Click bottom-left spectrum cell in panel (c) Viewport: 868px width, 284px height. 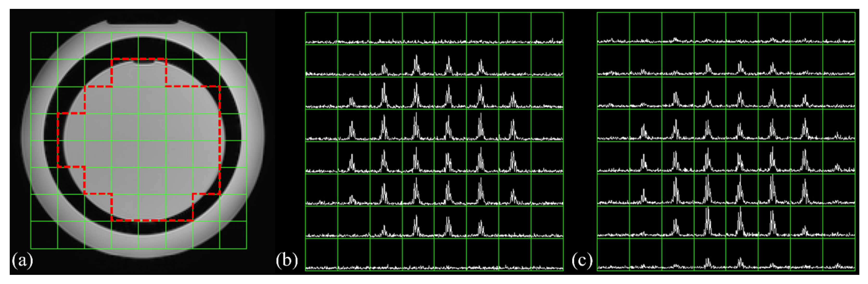click(613, 255)
